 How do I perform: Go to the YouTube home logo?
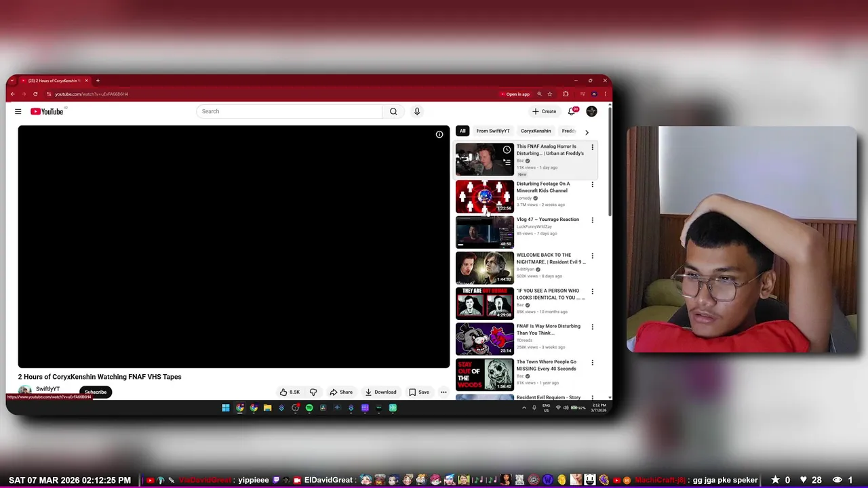click(x=47, y=111)
